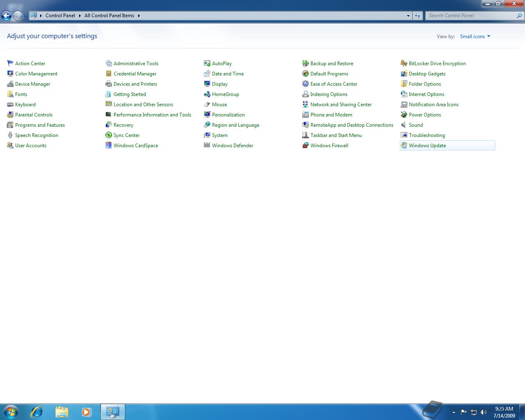This screenshot has height=420, width=525.
Task: Click the Administrative Tools gear icon
Action: 109,63
